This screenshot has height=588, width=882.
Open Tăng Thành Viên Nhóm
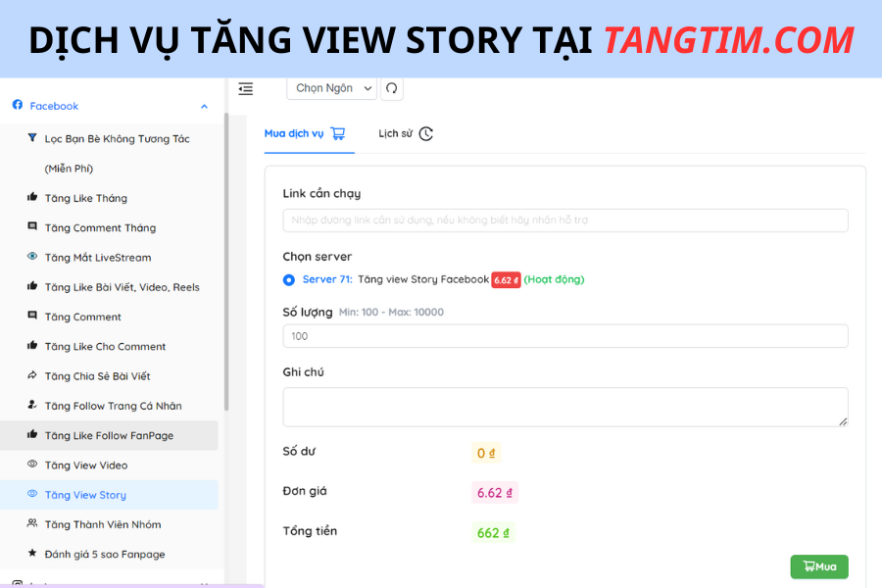click(103, 524)
